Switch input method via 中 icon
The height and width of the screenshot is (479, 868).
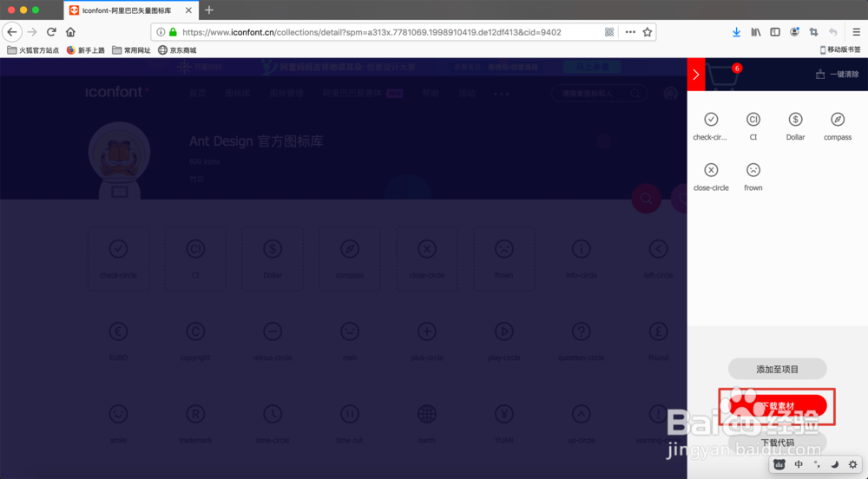[x=799, y=464]
